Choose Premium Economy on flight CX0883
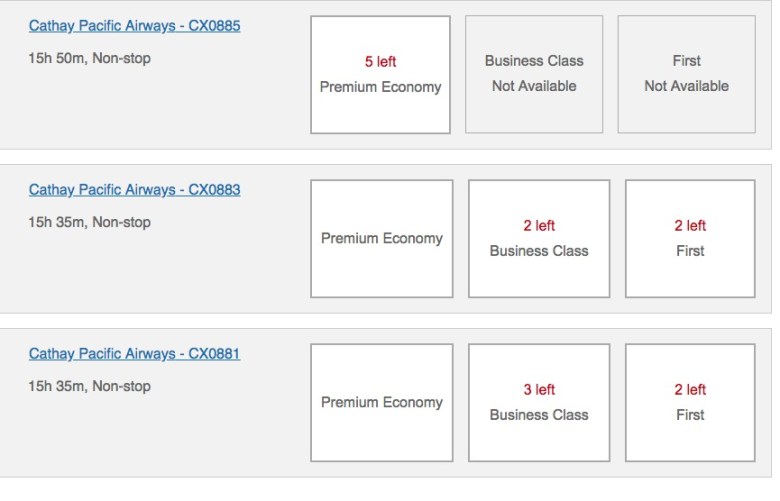Viewport: 780px width, 501px height. (x=381, y=239)
